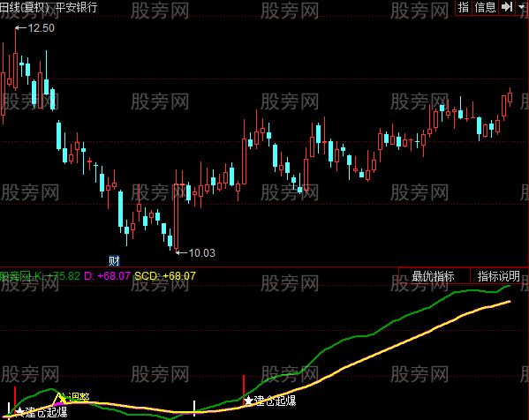Click the magenta D value label
Screen dimensions: 529x420
107,276
